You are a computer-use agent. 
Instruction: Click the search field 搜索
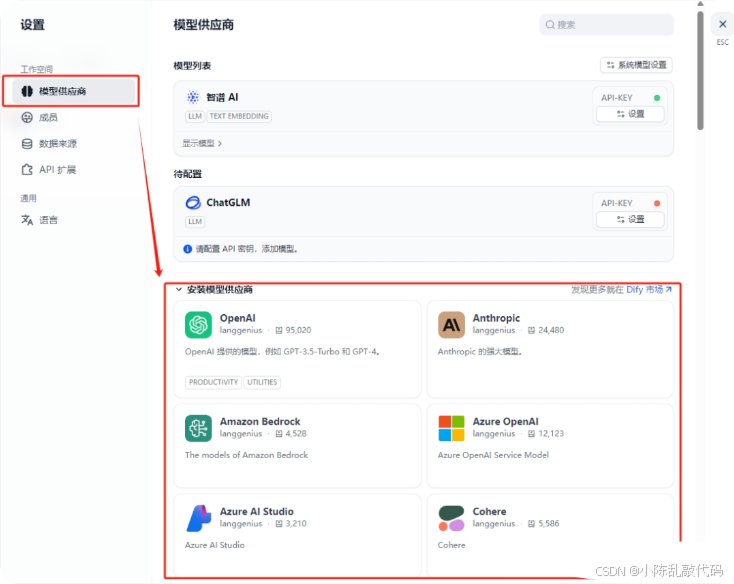click(606, 24)
